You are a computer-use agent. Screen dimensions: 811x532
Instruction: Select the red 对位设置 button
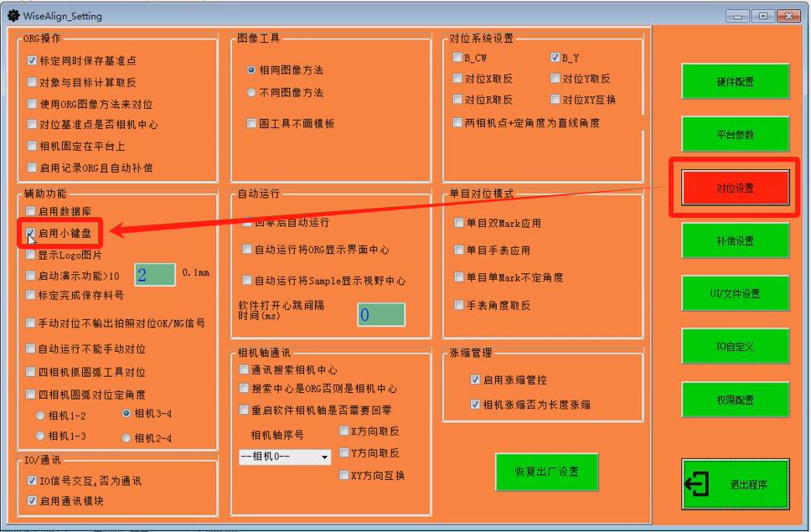(x=735, y=188)
